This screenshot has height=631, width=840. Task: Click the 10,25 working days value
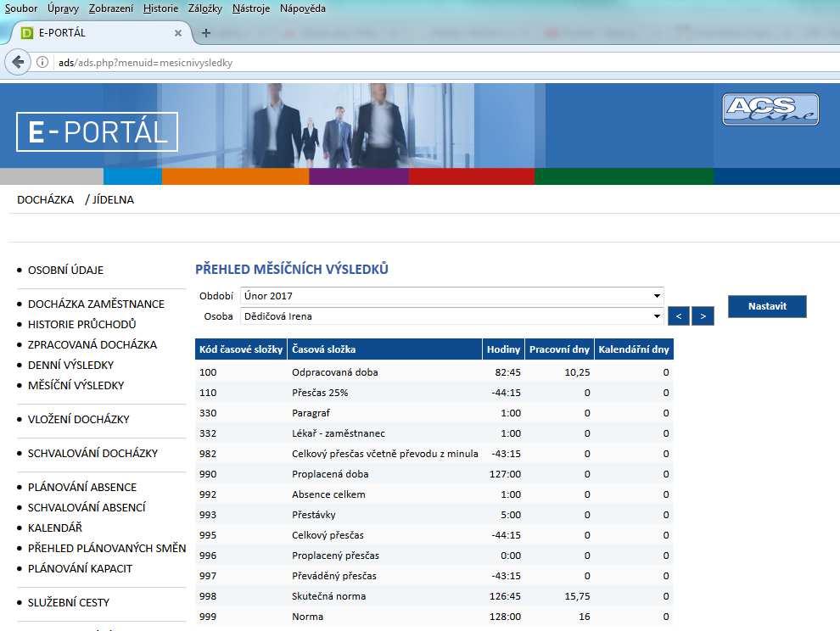point(577,372)
